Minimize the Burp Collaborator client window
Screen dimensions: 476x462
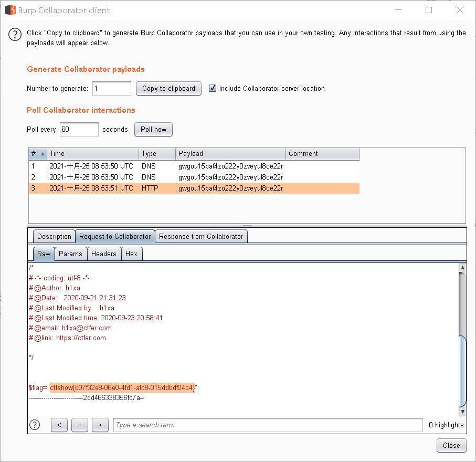point(398,10)
